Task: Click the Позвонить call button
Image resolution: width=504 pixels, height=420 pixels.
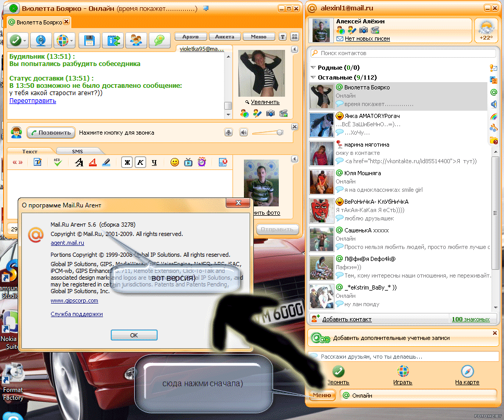Action: [51, 133]
